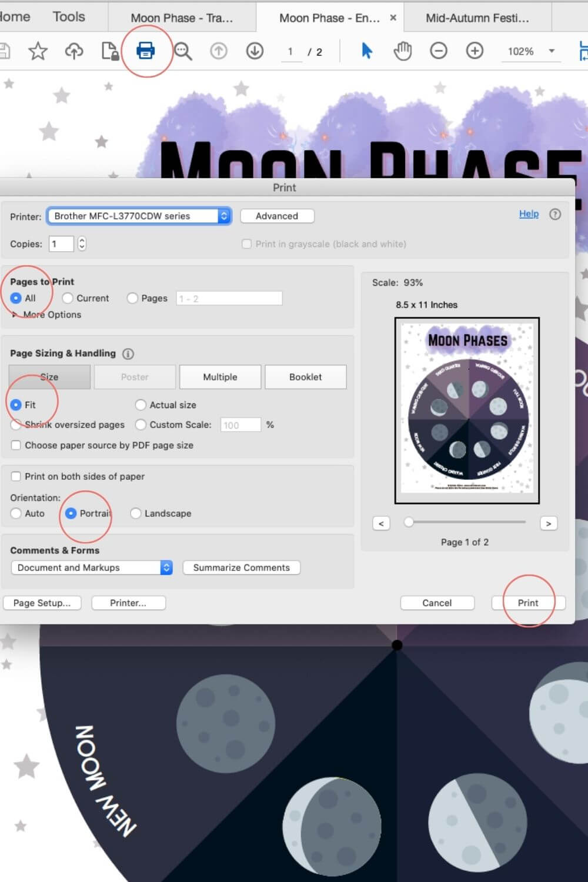This screenshot has height=882, width=588.
Task: Open the Tools tab
Action: 69,16
